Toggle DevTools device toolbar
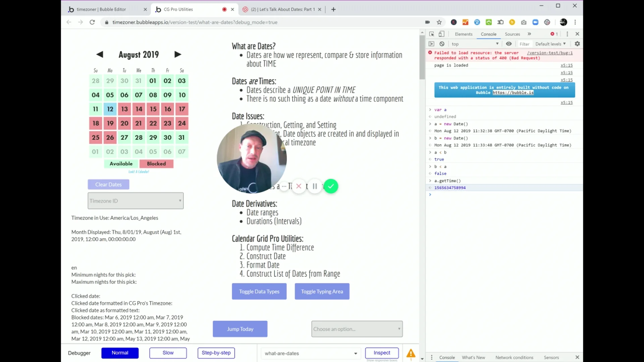Image resolution: width=644 pixels, height=362 pixels. 441,34
